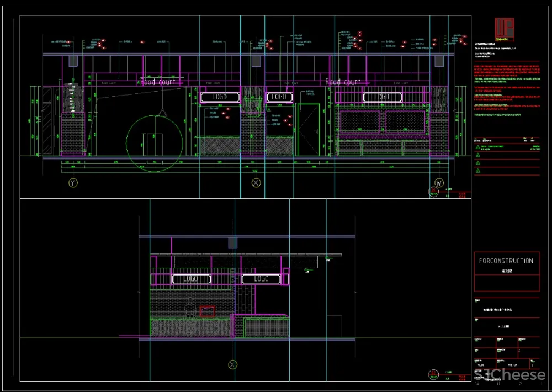Click the left LOGO sign in lower elevation
This screenshot has width=552, height=392.
click(x=190, y=279)
